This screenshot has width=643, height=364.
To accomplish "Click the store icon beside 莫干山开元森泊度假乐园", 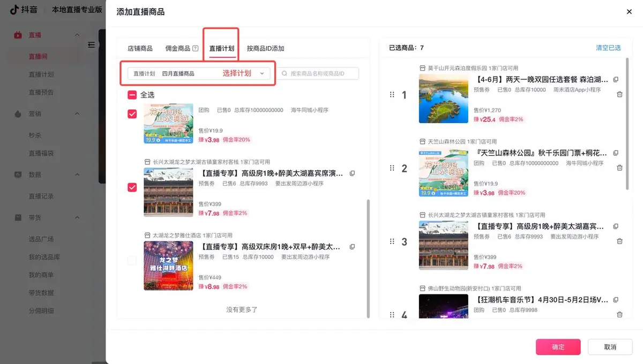I will click(x=422, y=69).
